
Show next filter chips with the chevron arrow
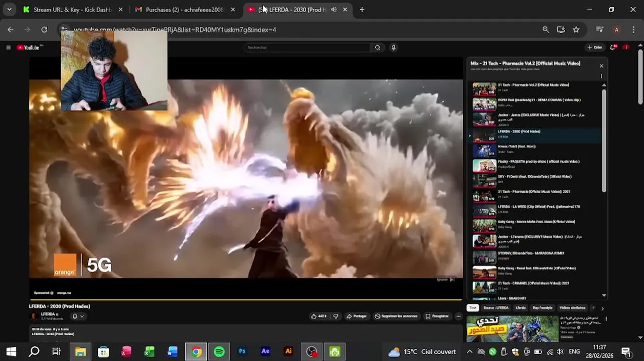pos(602,308)
